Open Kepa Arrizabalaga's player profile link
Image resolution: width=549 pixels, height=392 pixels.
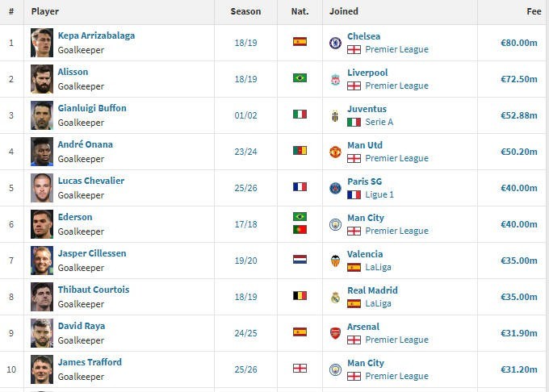96,35
